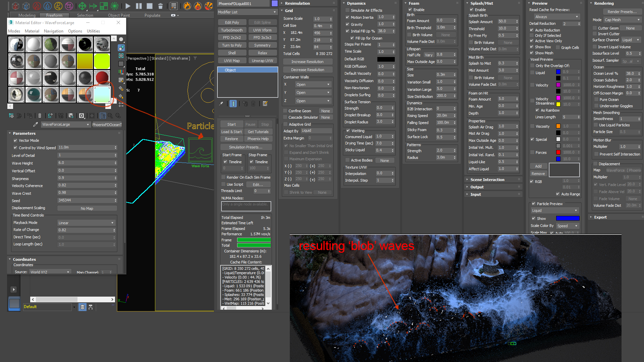Image resolution: width=644 pixels, height=362 pixels.
Task: Click the Default RGB black color swatch
Action: pyautogui.click(x=386, y=59)
